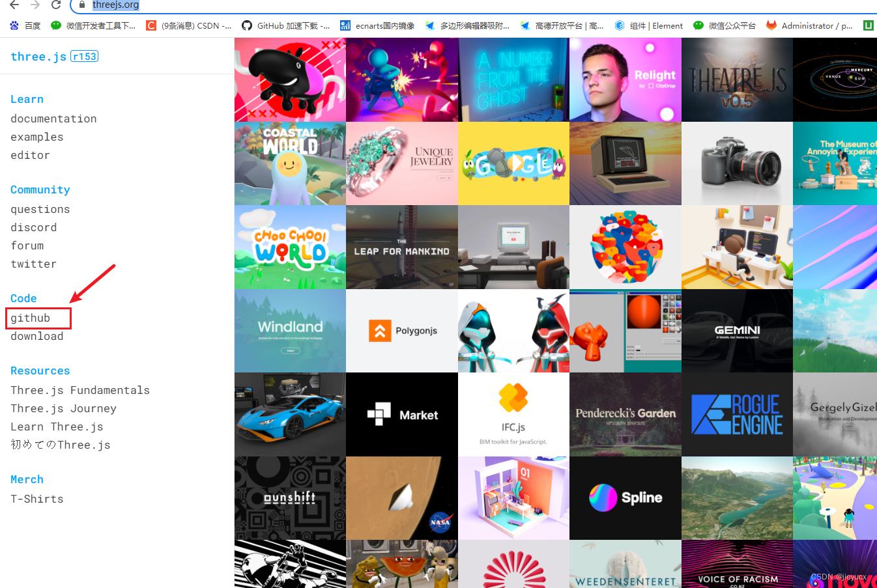Viewport: 877px width, 588px height.
Task: Open the IFC.js project thumbnail
Action: tap(513, 414)
